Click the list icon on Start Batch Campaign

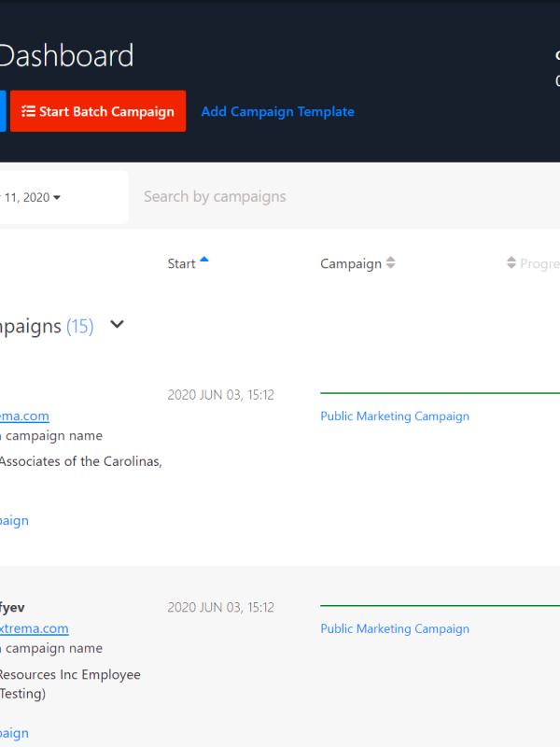[x=28, y=111]
